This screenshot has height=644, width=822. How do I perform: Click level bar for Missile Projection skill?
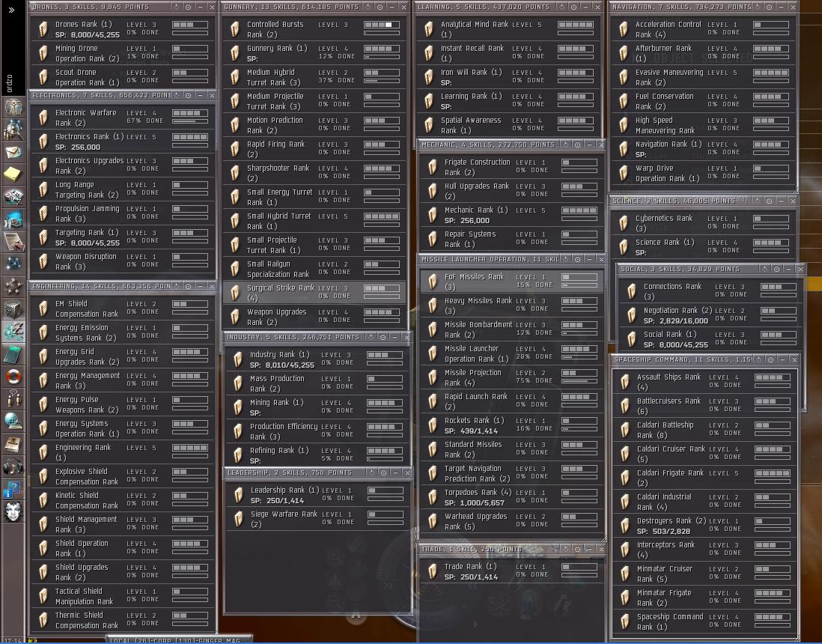[579, 373]
